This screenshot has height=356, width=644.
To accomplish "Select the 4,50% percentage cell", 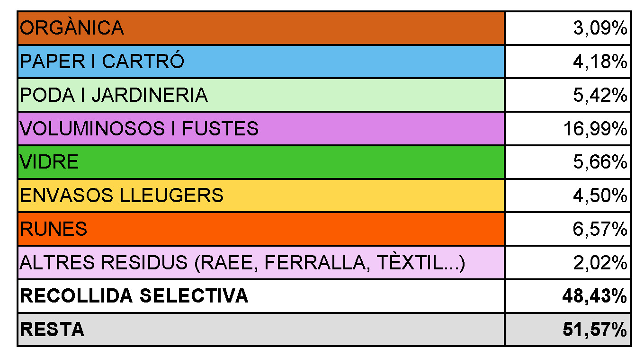I will (567, 196).
